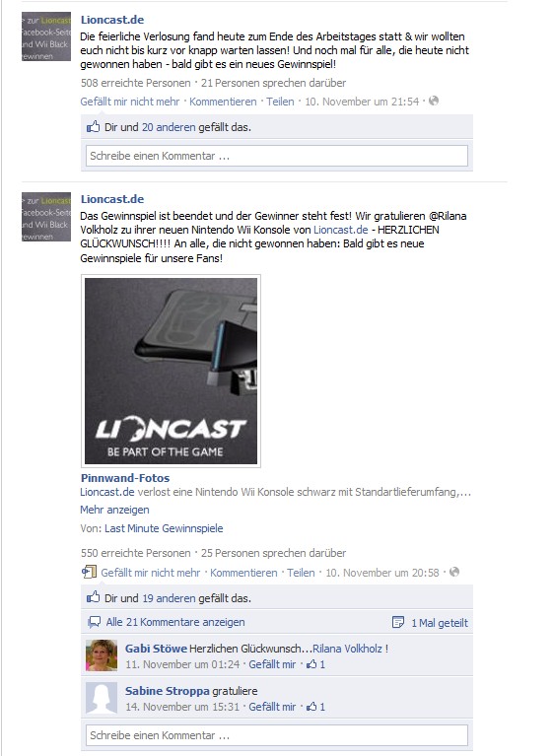Click the comment bubble icon by Alle 21 Kommentare
This screenshot has height=756, width=553.
click(94, 622)
